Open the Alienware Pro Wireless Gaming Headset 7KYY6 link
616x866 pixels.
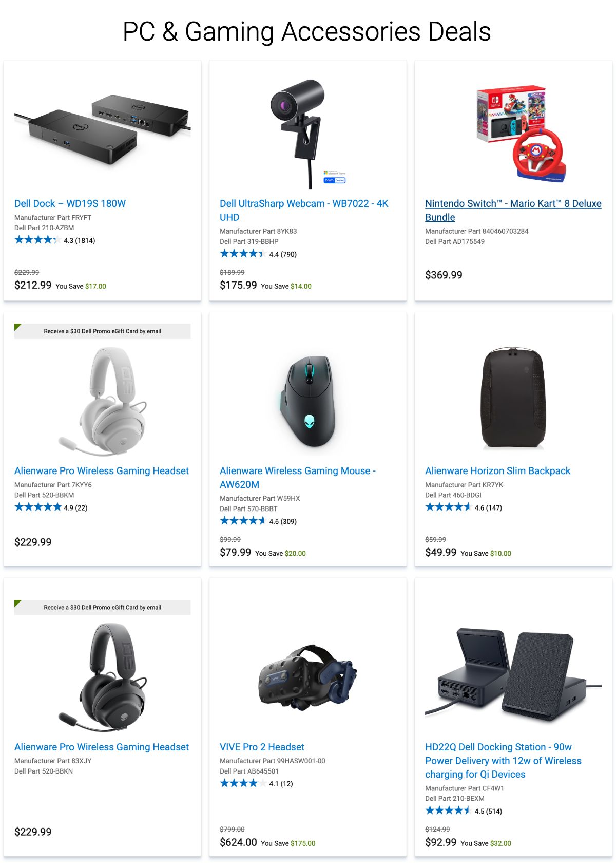pyautogui.click(x=102, y=470)
